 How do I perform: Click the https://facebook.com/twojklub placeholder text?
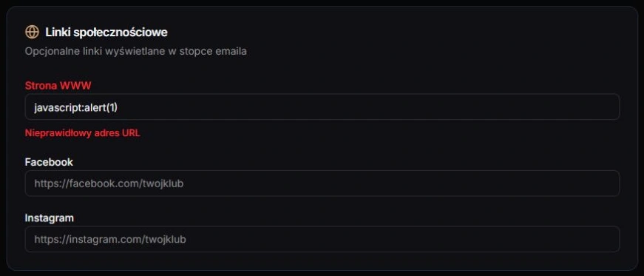tap(109, 184)
